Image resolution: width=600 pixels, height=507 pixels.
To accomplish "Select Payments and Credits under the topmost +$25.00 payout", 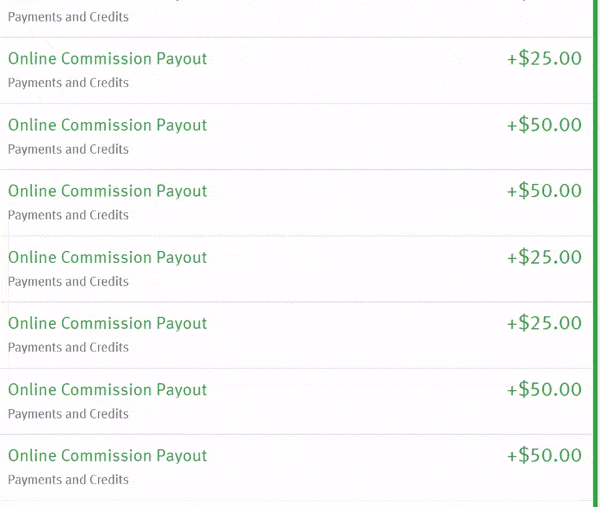I will (68, 83).
